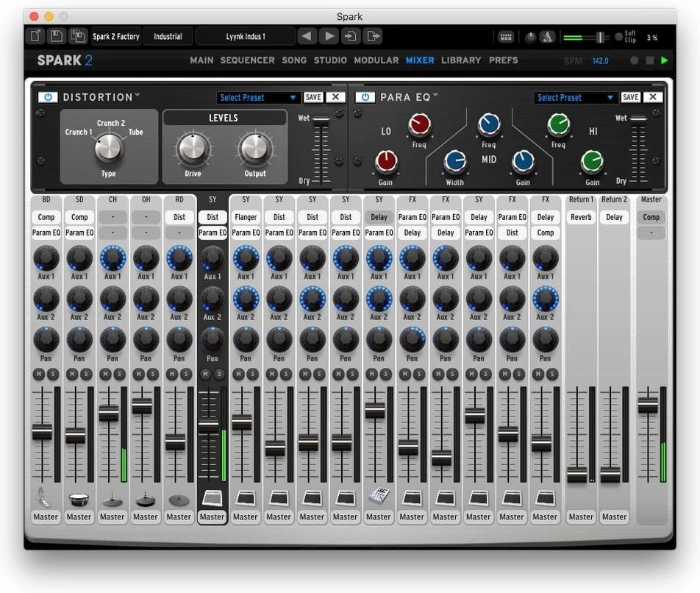Select the BD channel Comp effect slot
This screenshot has height=593, width=700.
pos(46,217)
